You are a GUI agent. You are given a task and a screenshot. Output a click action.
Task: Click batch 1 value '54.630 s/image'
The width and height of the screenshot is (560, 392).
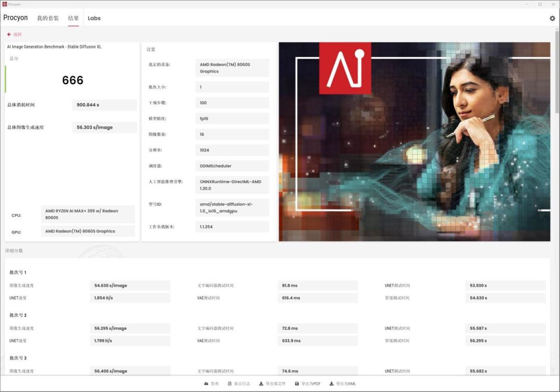[130, 286]
